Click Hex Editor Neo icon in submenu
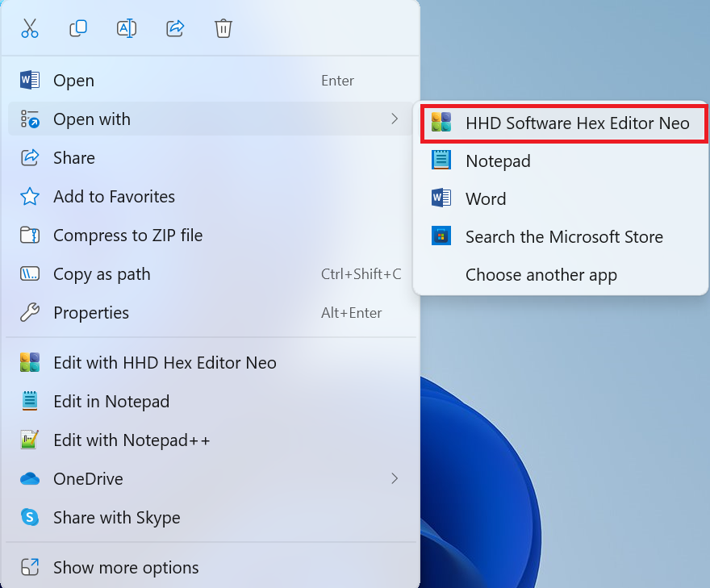 pos(441,123)
